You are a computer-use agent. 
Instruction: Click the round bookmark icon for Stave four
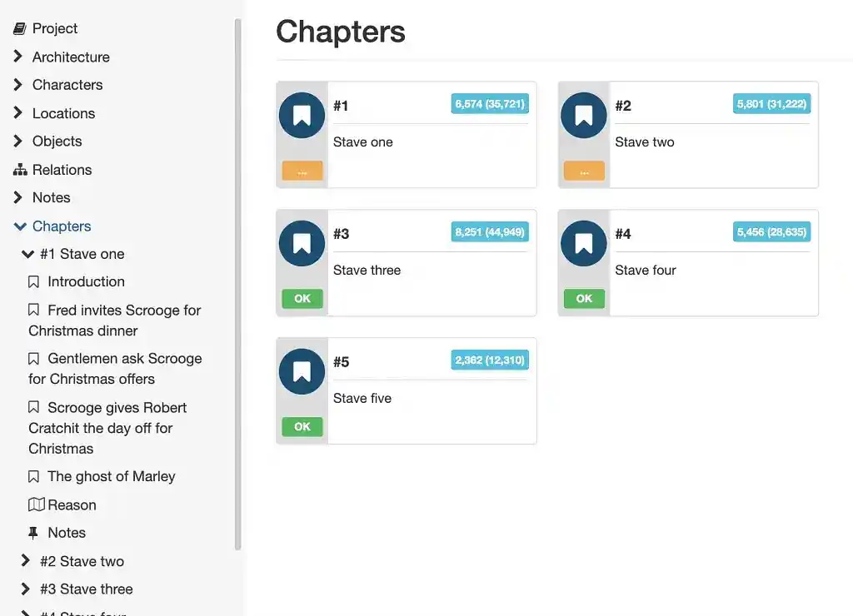coord(584,244)
